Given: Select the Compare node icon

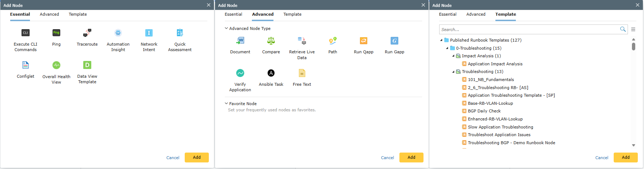Looking at the screenshot, I should pyautogui.click(x=271, y=41).
